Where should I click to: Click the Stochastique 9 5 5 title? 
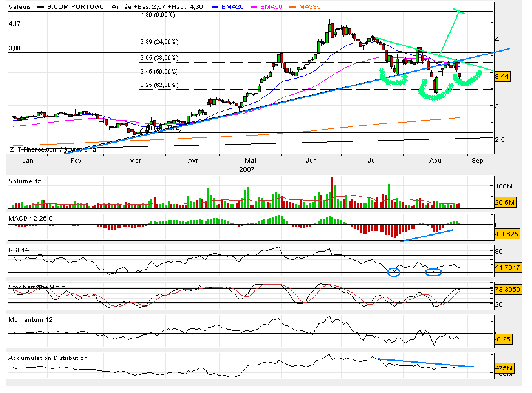(x=37, y=287)
